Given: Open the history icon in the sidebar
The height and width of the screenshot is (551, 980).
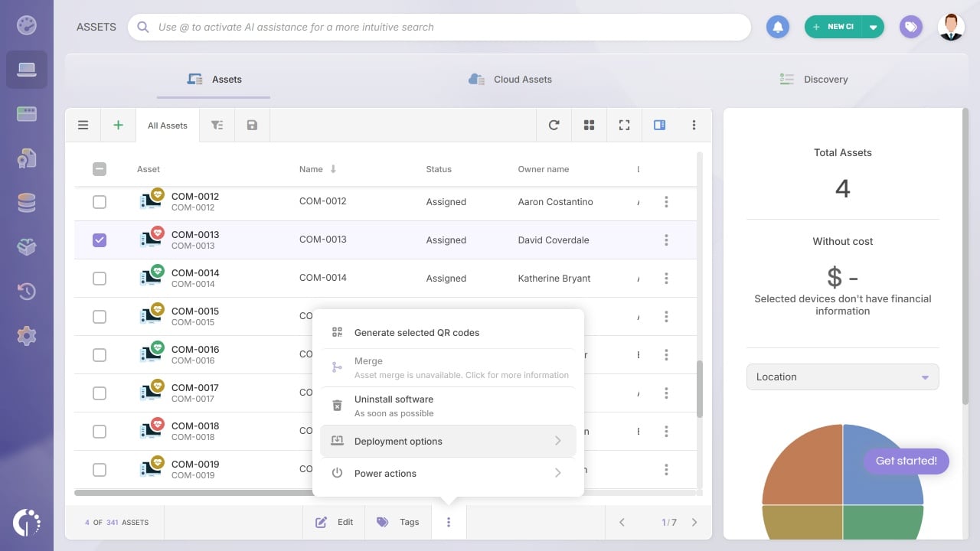Looking at the screenshot, I should tap(28, 292).
